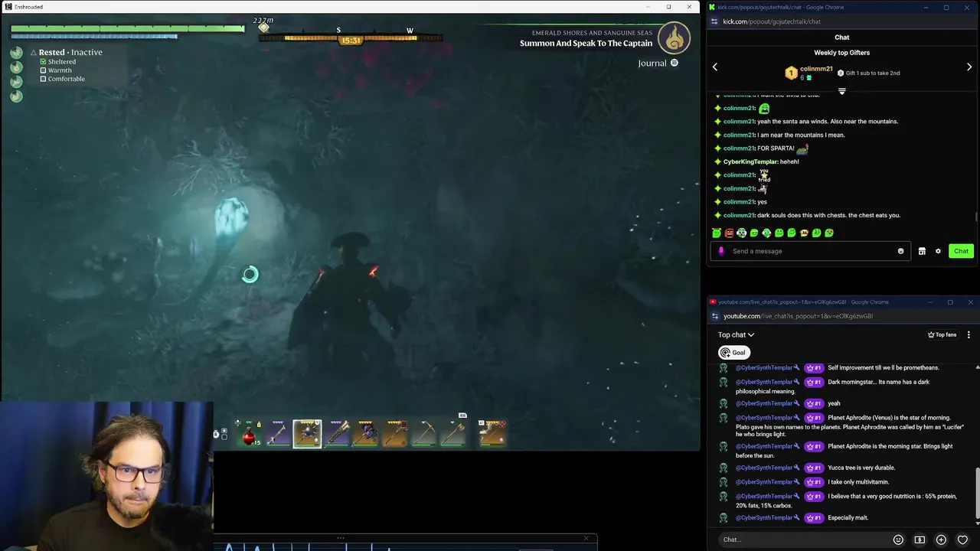Toggle the Sheltered checkbox

(44, 62)
